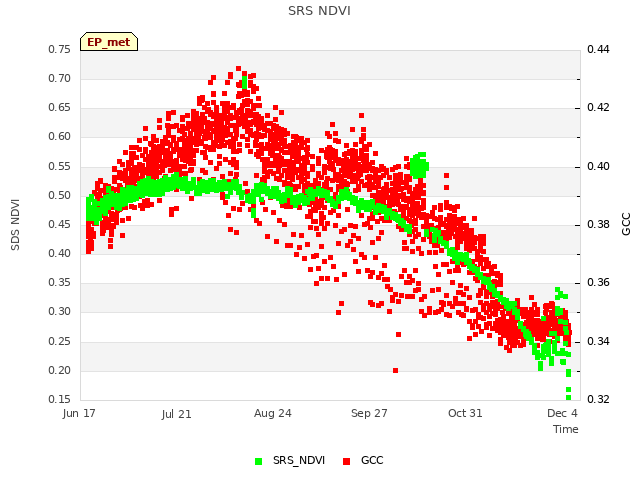Click the Dec 4 date tick label

pos(562,413)
